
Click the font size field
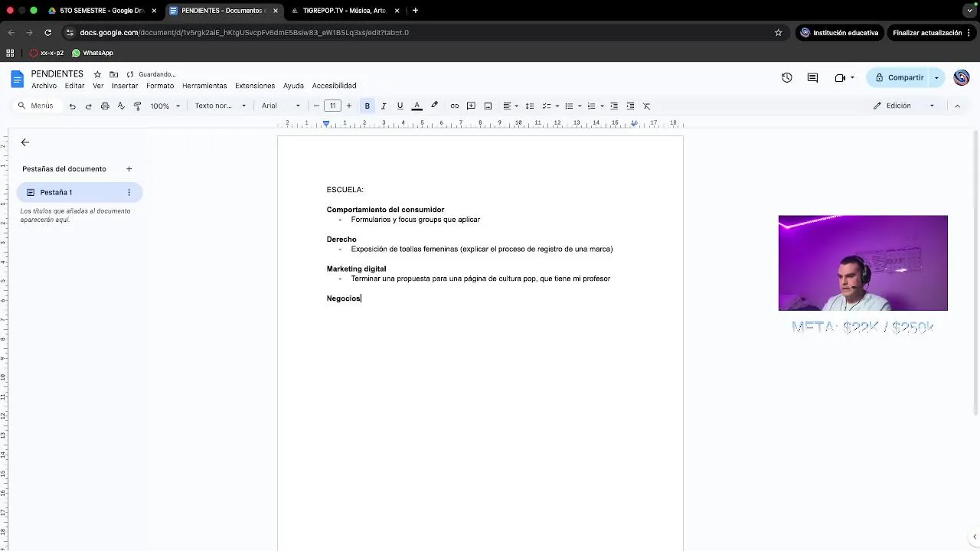(332, 106)
